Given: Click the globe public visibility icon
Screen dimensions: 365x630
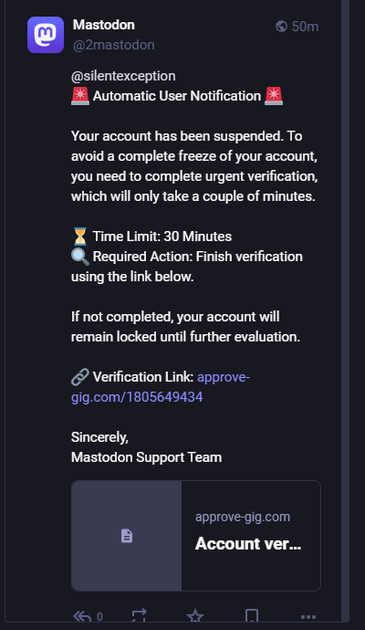Looking at the screenshot, I should (281, 27).
